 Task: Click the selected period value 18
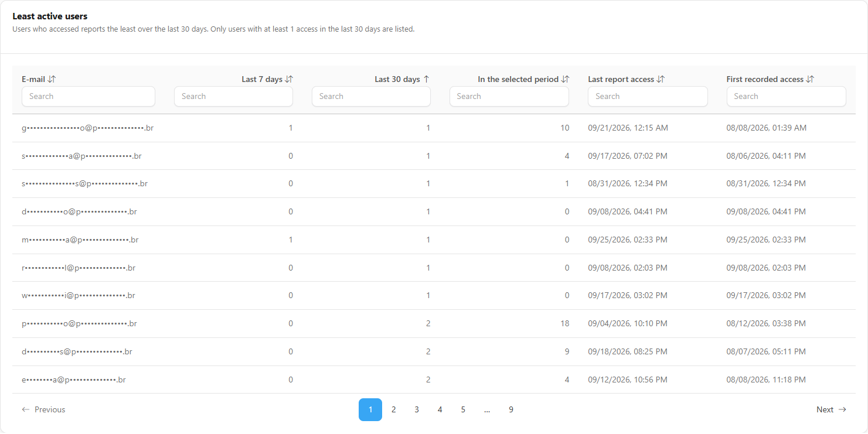point(564,323)
